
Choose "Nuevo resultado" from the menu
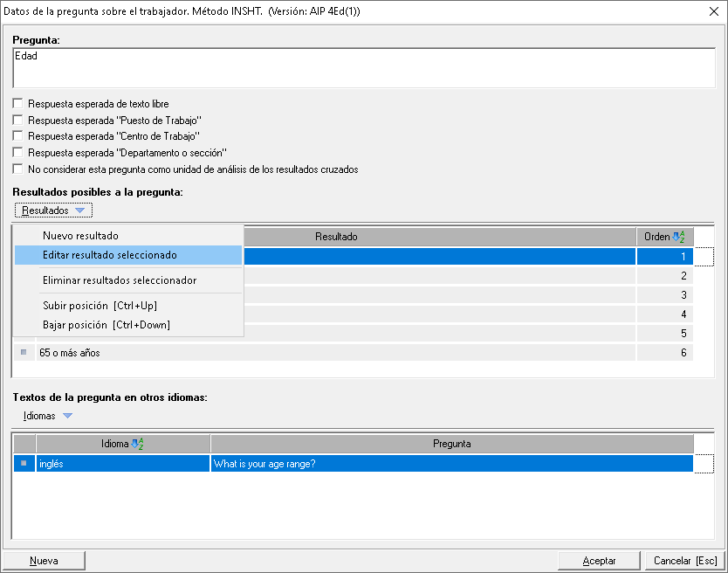coord(80,236)
